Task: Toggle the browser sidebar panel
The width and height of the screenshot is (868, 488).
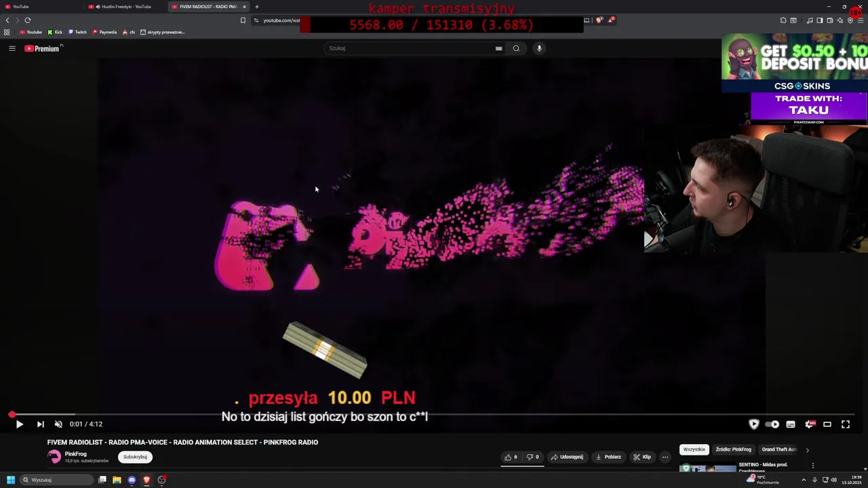Action: pos(820,20)
